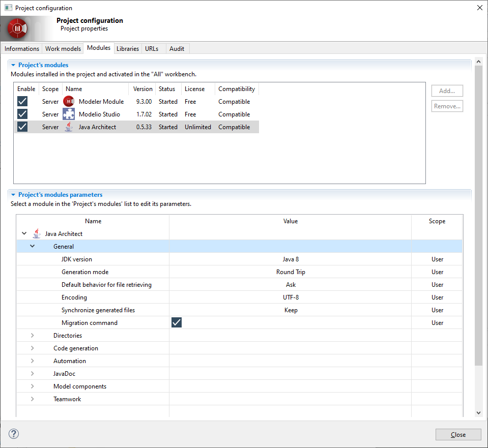This screenshot has height=448, width=488.
Task: Select Default behavior for file retrieving
Action: pos(106,285)
